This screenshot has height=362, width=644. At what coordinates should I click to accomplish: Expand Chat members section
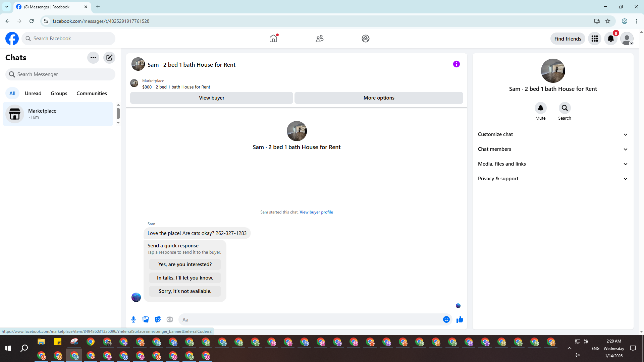(x=552, y=149)
